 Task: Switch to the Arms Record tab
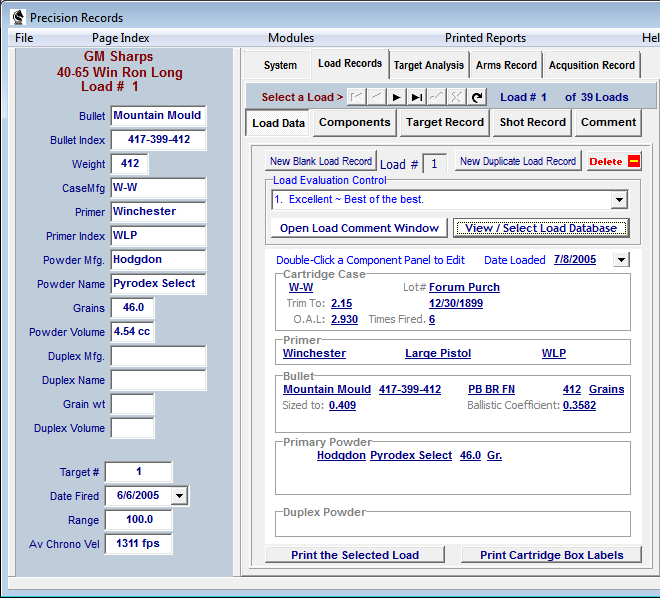point(506,65)
